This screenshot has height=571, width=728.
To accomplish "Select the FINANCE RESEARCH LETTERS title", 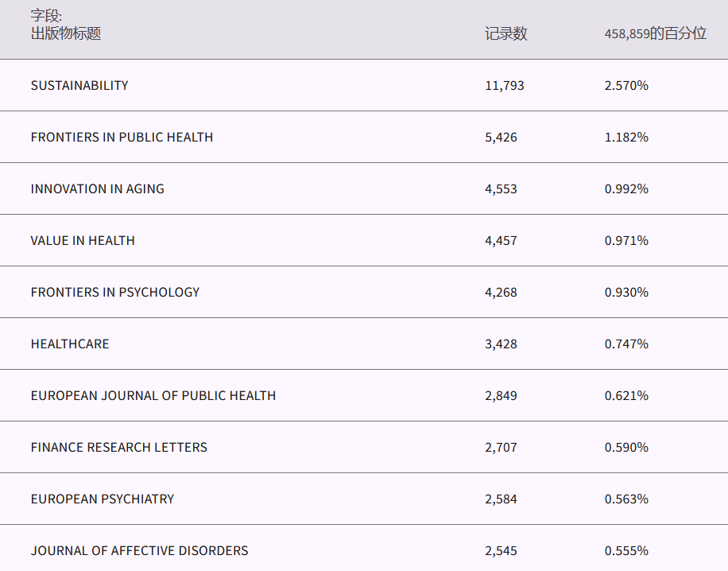I will pyautogui.click(x=119, y=447).
